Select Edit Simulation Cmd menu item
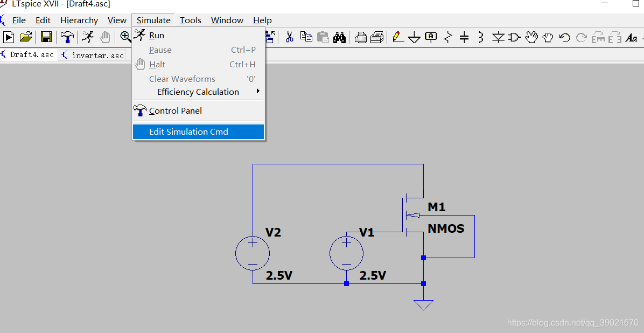This screenshot has height=333, width=644. point(198,131)
